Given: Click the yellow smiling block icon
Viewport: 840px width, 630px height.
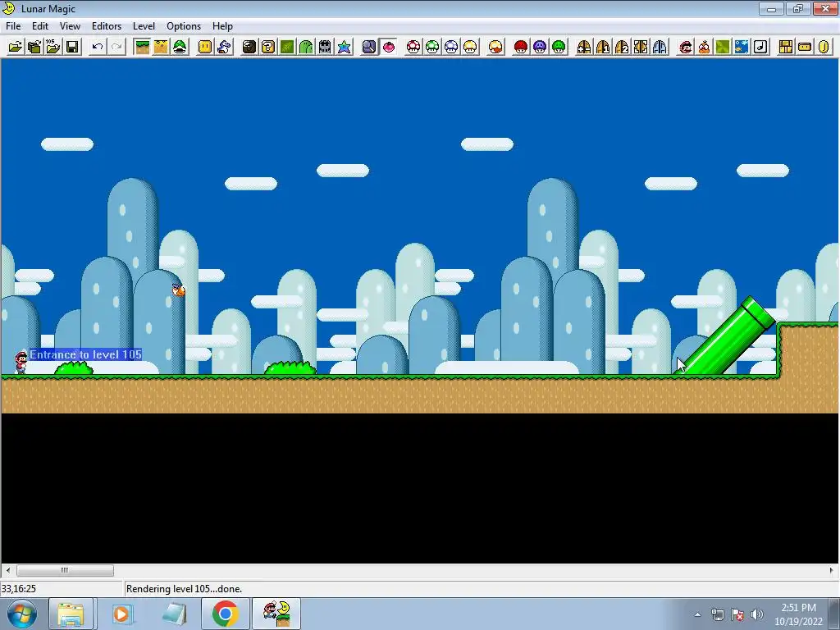Looking at the screenshot, I should [205, 47].
